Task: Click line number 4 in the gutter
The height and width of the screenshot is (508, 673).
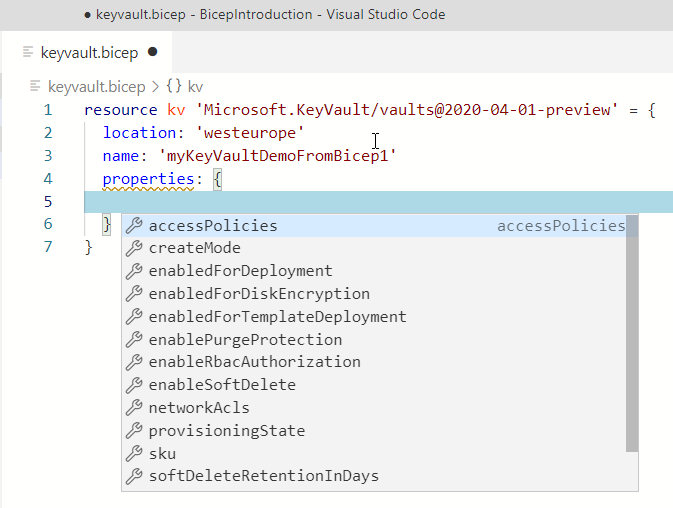Action: pos(48,179)
